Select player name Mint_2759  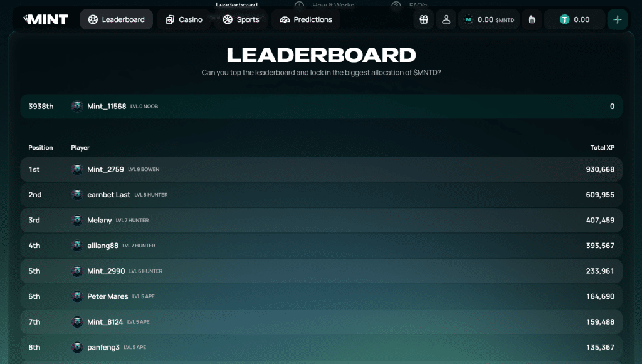(105, 169)
